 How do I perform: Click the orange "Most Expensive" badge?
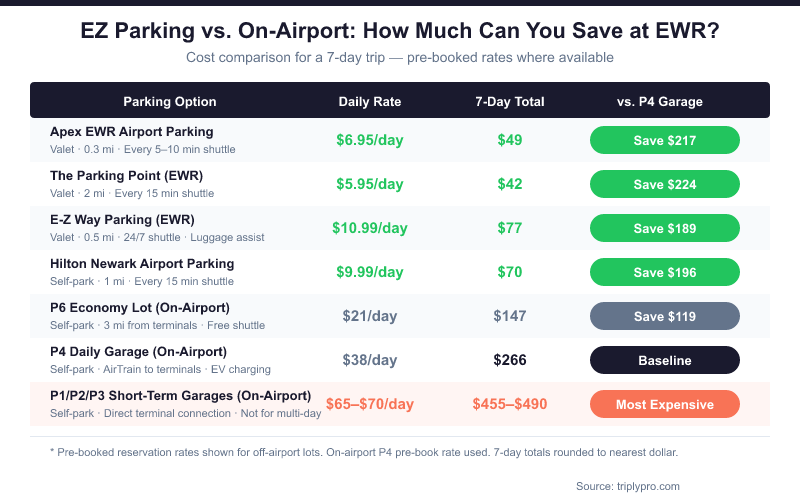click(x=664, y=404)
